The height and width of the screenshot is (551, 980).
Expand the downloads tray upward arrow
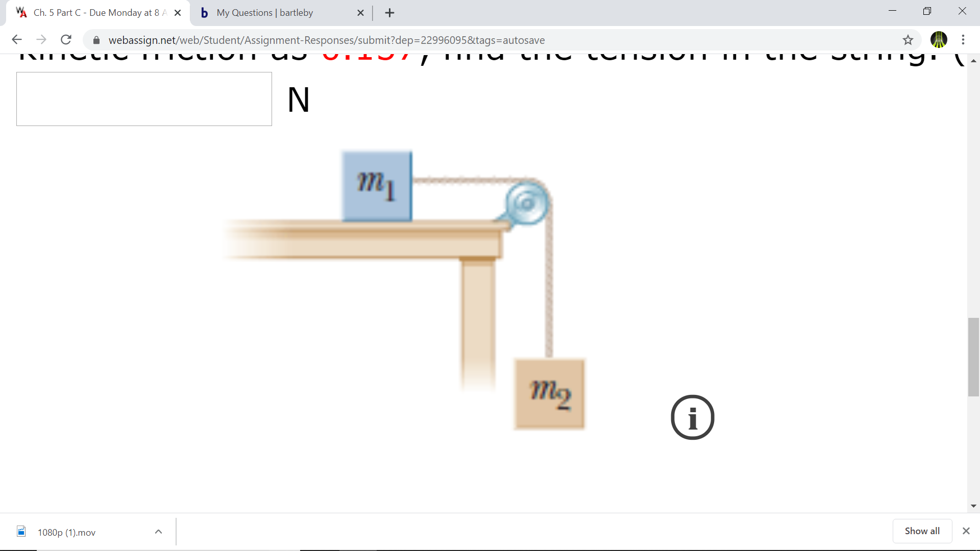pyautogui.click(x=158, y=532)
